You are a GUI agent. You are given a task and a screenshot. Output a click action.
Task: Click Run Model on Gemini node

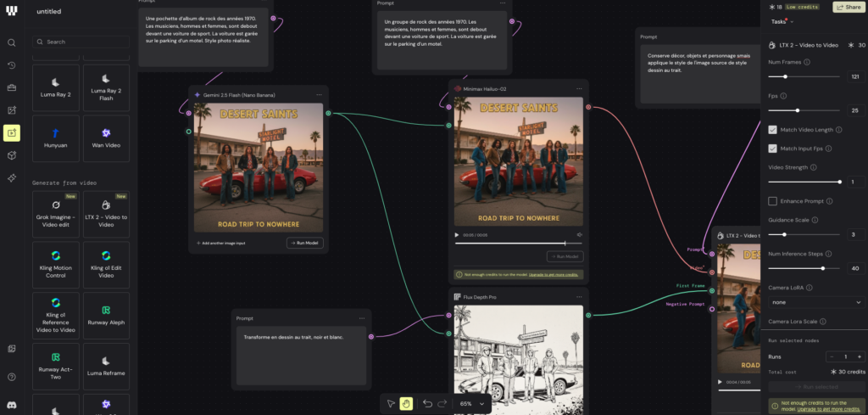click(x=304, y=243)
